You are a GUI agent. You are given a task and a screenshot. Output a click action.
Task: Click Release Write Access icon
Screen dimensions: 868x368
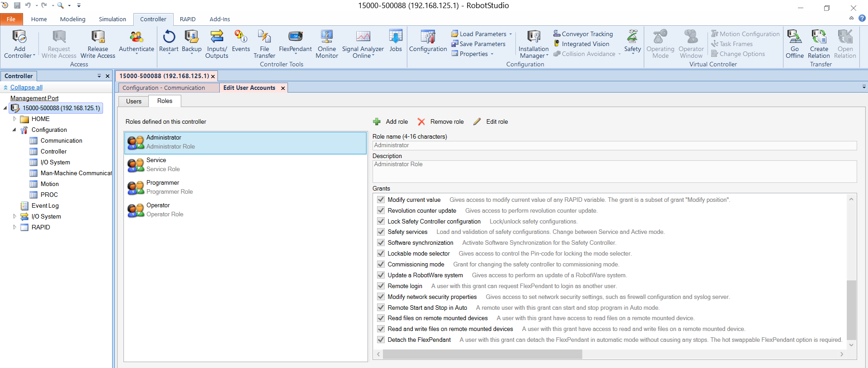click(98, 36)
